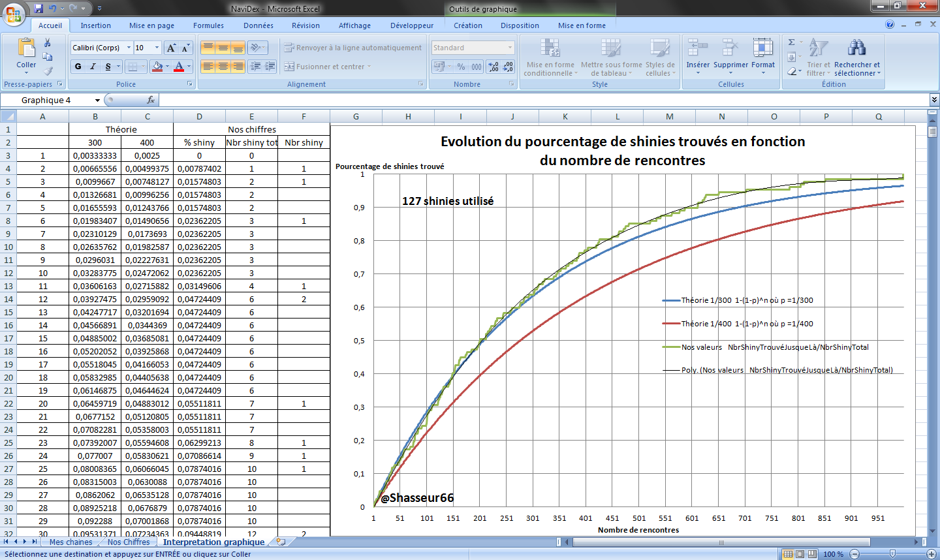
Task: Apply percent style format
Action: coord(461,67)
